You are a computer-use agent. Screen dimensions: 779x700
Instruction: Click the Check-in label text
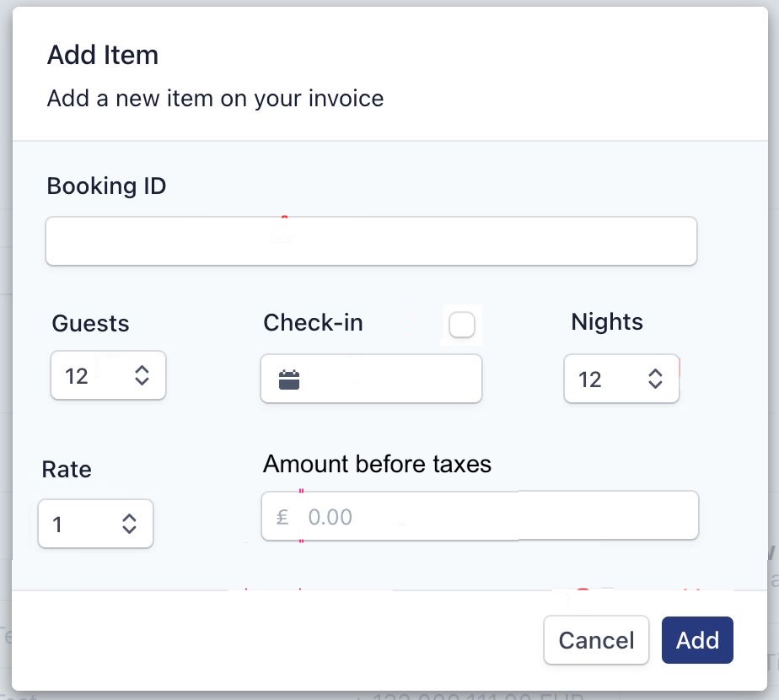[x=313, y=322]
